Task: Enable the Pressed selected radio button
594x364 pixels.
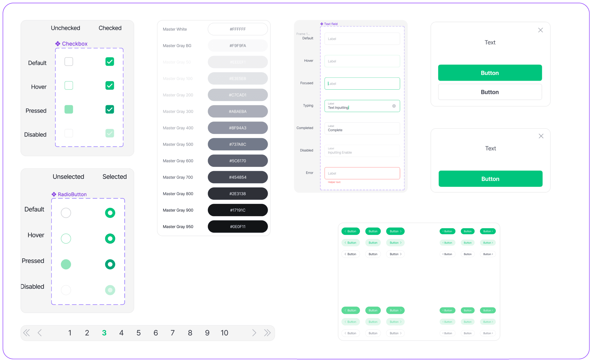Action: [110, 264]
